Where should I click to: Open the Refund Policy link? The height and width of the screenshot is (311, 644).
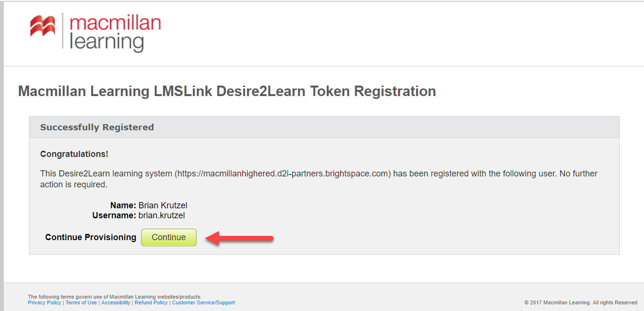click(151, 302)
